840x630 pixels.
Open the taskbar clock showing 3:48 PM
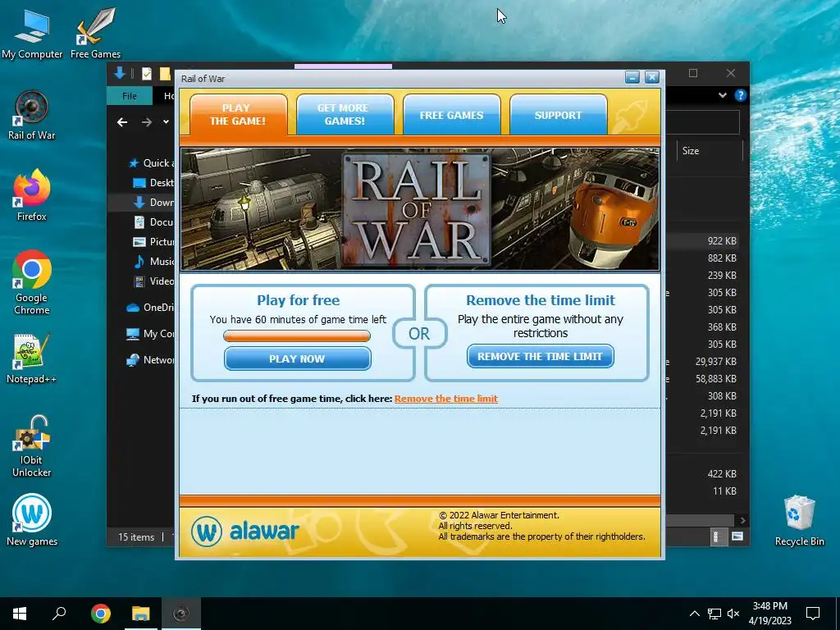click(769, 614)
